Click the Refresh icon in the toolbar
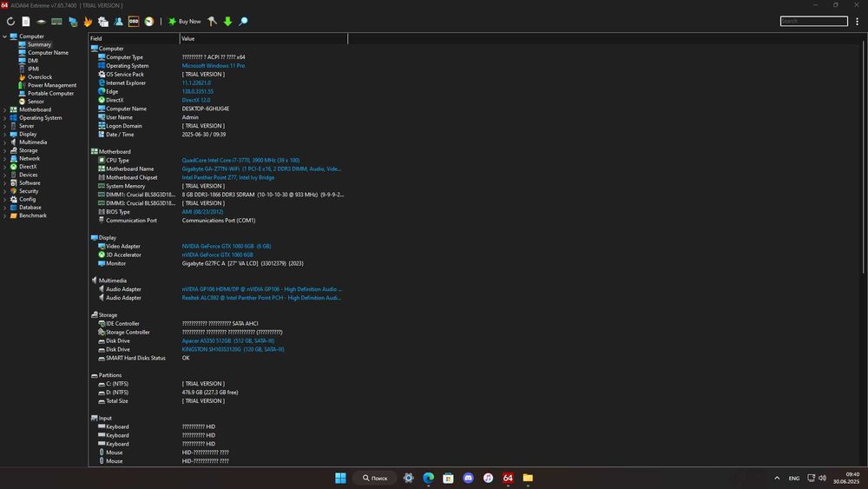 [10, 22]
